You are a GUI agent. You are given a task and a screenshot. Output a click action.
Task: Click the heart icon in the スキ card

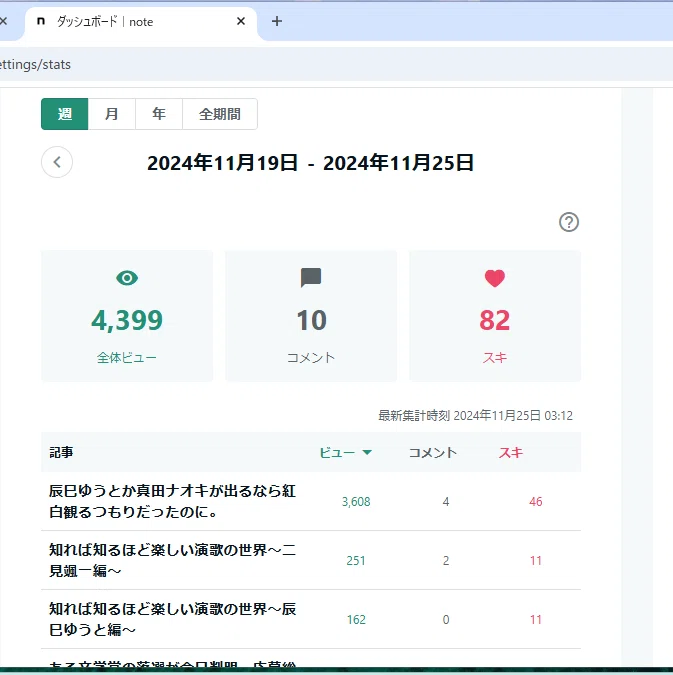pyautogui.click(x=495, y=278)
